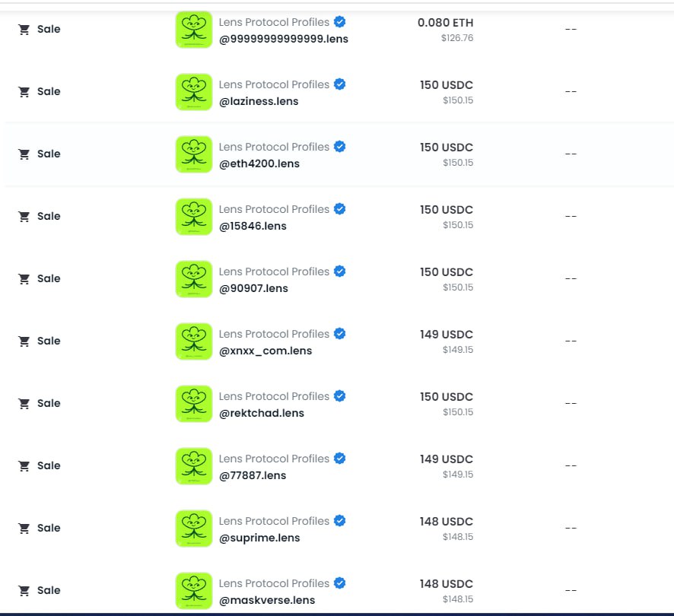Open the @77887.lens item link

click(x=253, y=475)
